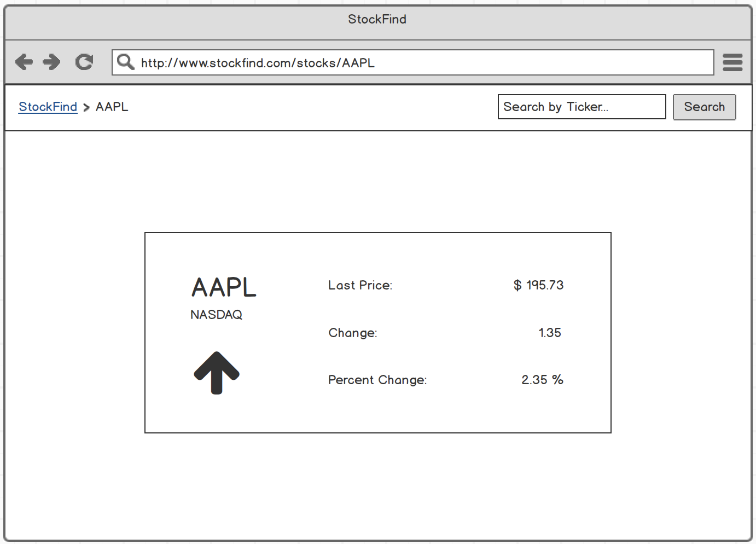This screenshot has height=544, width=756.
Task: Select the 1.35 change value
Action: tap(550, 333)
